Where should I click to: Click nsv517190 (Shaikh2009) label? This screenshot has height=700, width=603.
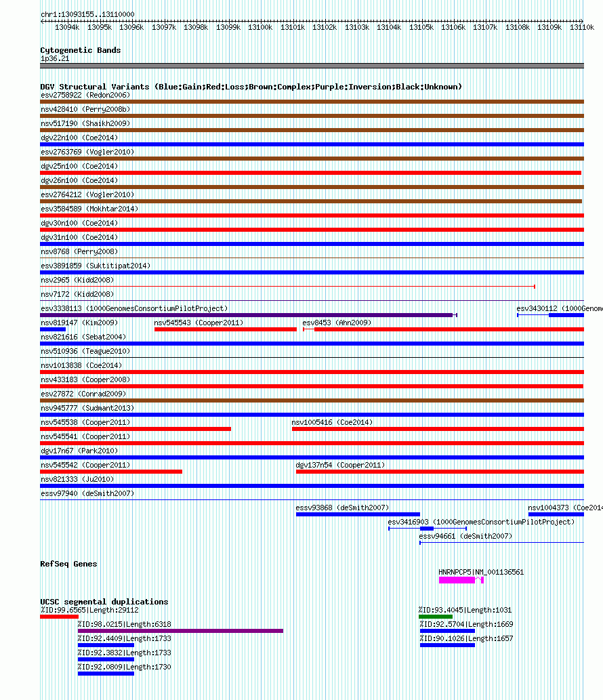coord(85,123)
